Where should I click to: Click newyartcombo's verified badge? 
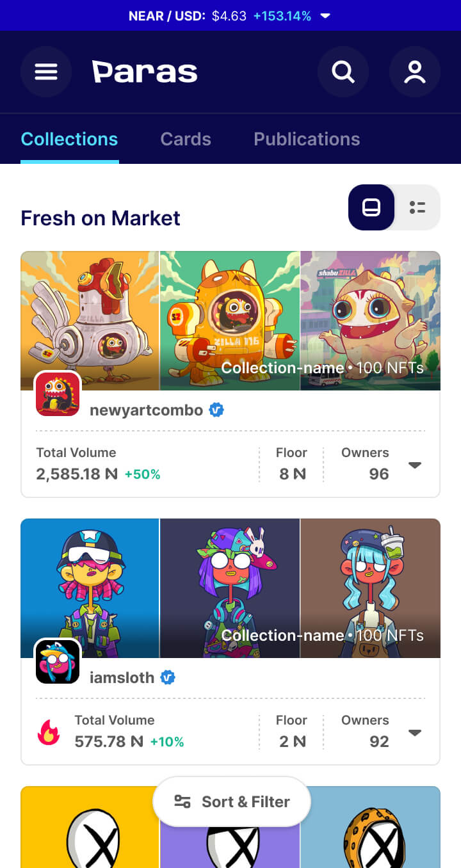tap(217, 410)
